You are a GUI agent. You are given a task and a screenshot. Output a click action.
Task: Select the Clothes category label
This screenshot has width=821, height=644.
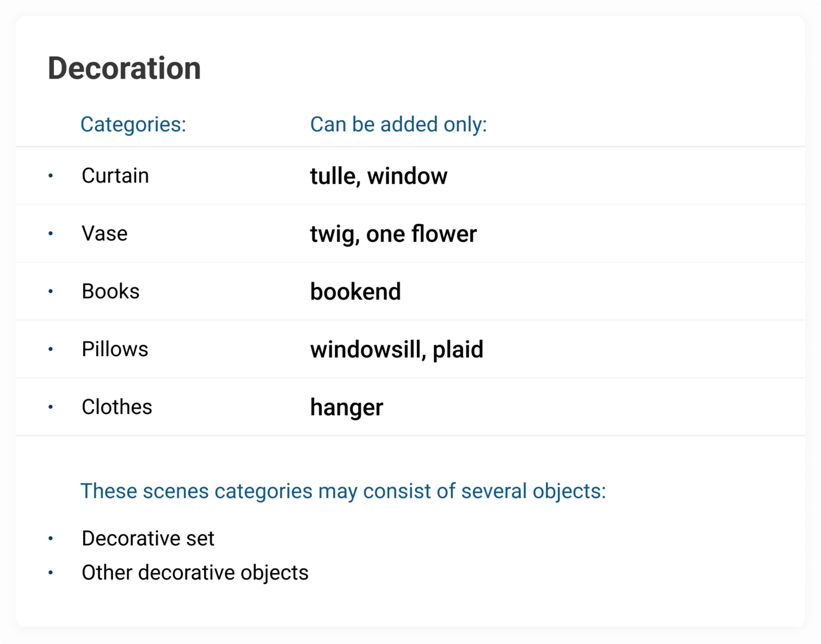click(x=117, y=406)
